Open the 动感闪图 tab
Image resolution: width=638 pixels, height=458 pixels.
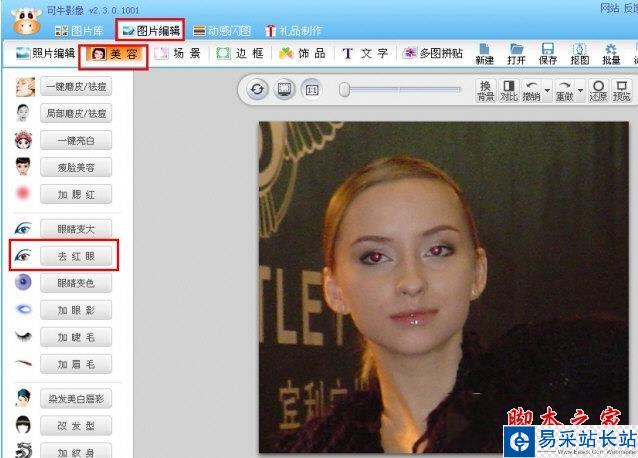tap(222, 31)
